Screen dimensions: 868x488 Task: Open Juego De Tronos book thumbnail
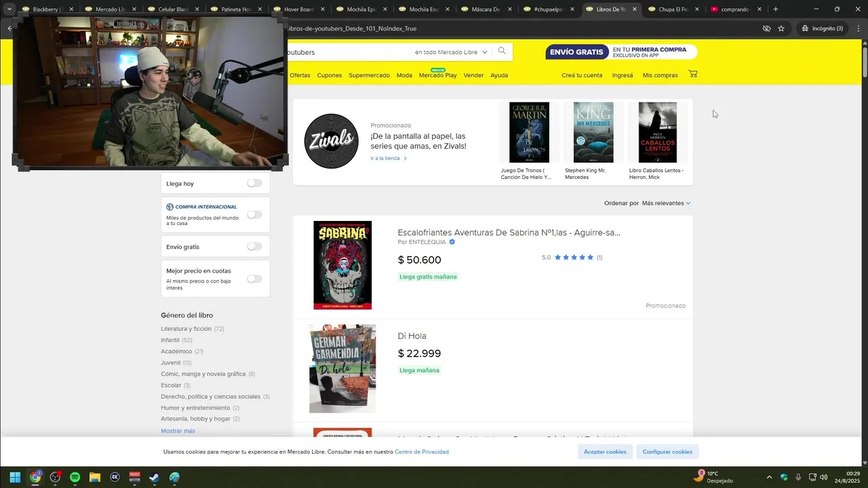click(x=529, y=132)
